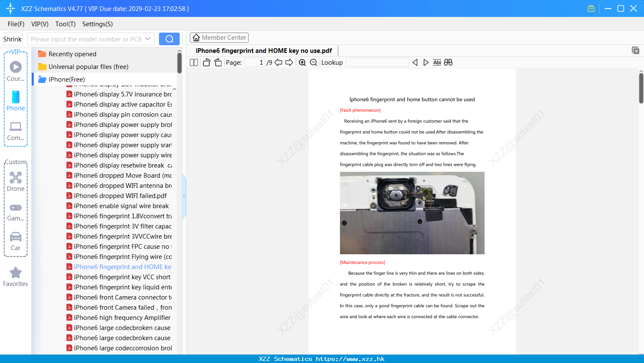The height and width of the screenshot is (363, 644).
Task: Click the Lookup text field
Action: pyautogui.click(x=377, y=62)
